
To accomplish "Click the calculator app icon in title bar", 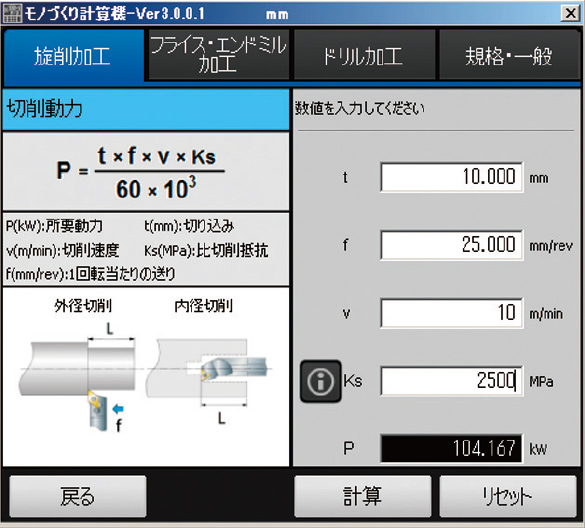I will pyautogui.click(x=12, y=13).
